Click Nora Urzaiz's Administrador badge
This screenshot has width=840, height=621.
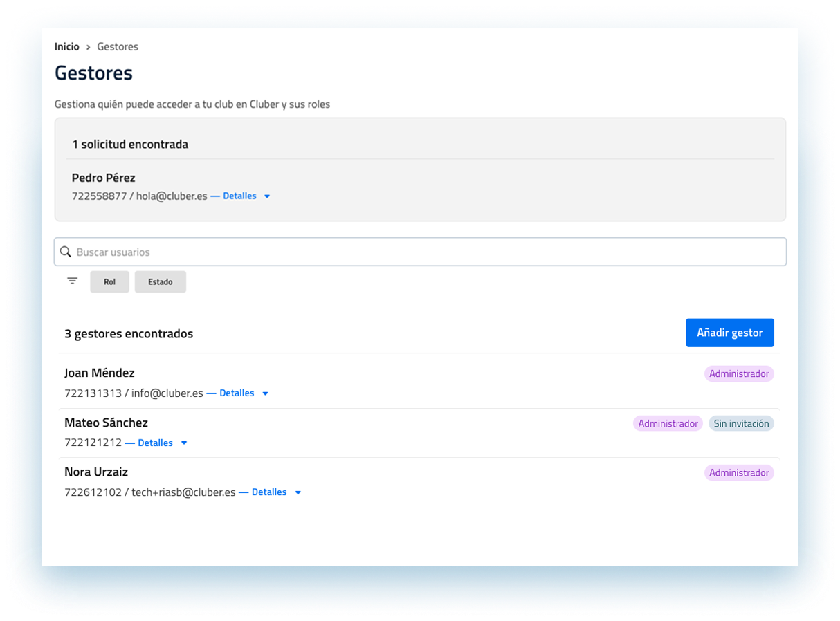point(739,473)
